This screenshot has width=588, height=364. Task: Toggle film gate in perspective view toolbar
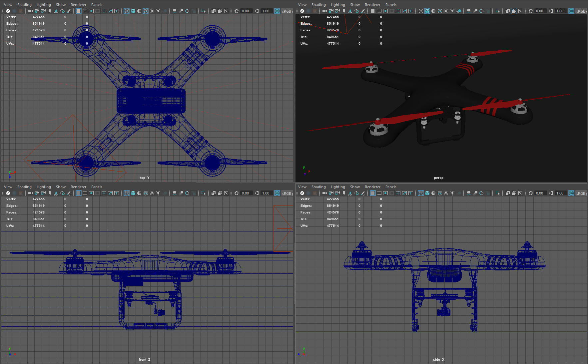pos(379,11)
